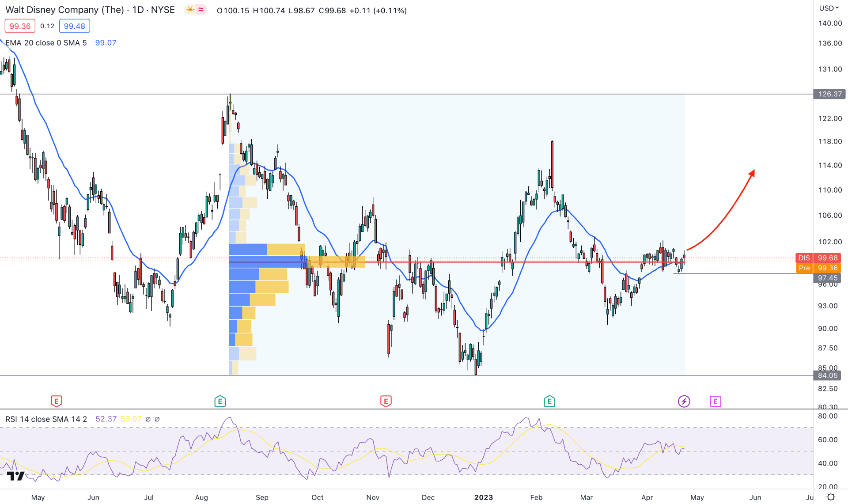Click the purple lightning event marker
The image size is (848, 504).
pyautogui.click(x=684, y=401)
